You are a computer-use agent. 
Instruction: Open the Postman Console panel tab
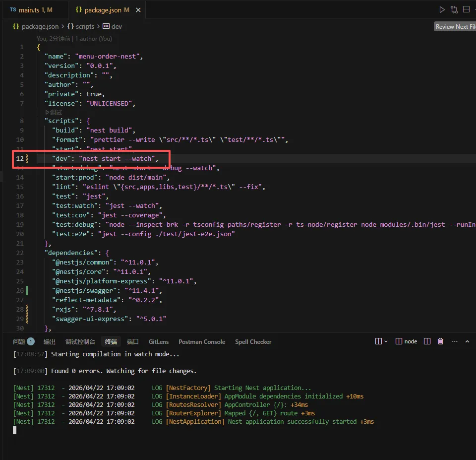[x=202, y=341]
